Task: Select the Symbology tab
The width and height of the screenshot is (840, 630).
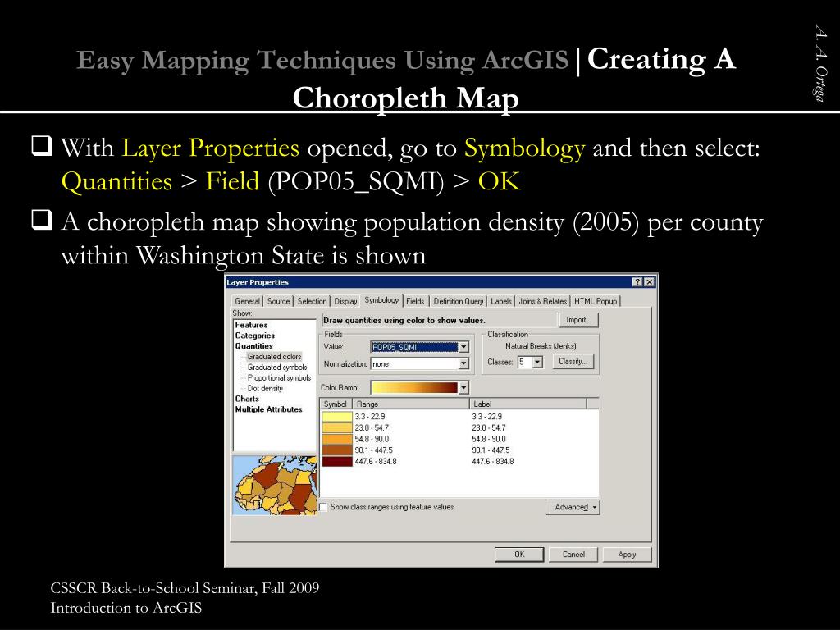Action: tap(381, 300)
